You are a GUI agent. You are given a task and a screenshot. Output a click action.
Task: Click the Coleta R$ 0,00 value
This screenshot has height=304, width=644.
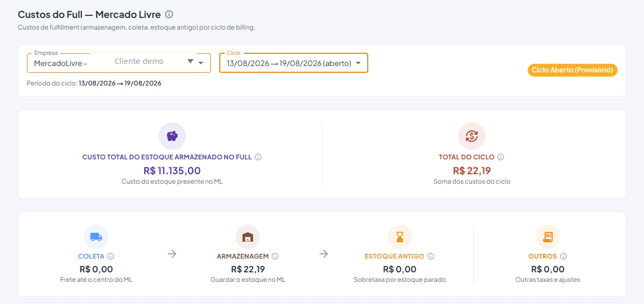96,269
